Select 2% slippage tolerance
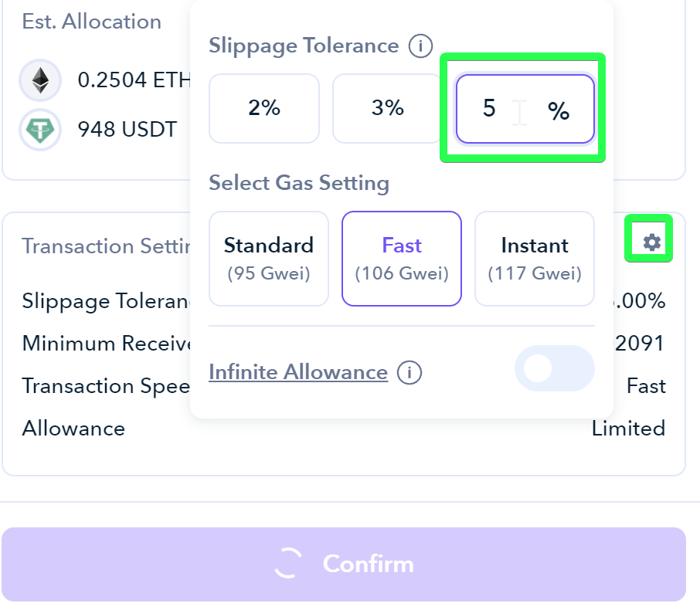700x610 pixels. tap(264, 108)
